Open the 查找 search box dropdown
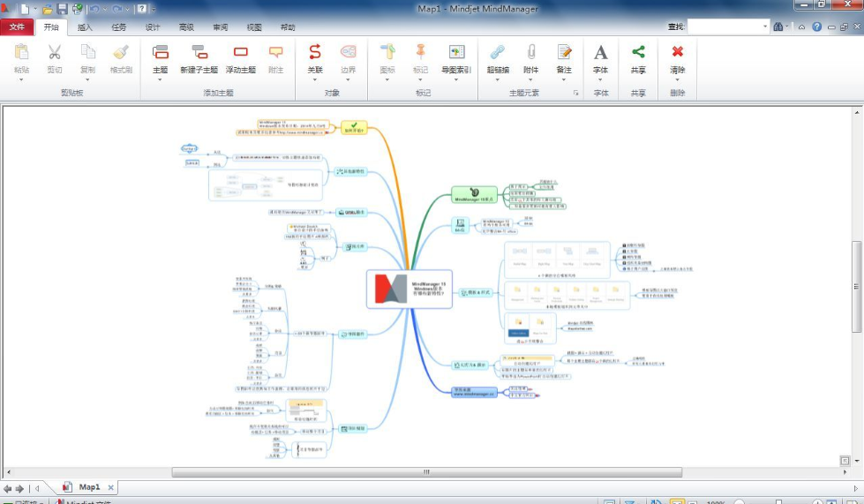 point(765,27)
